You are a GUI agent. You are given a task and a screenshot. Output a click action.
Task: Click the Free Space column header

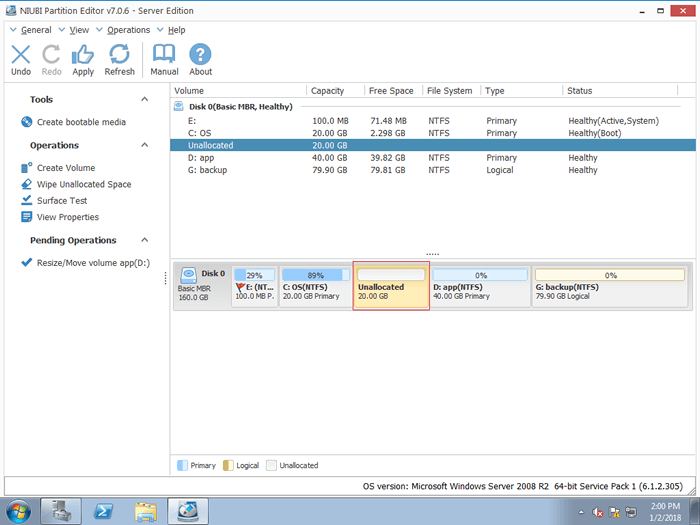tap(394, 90)
